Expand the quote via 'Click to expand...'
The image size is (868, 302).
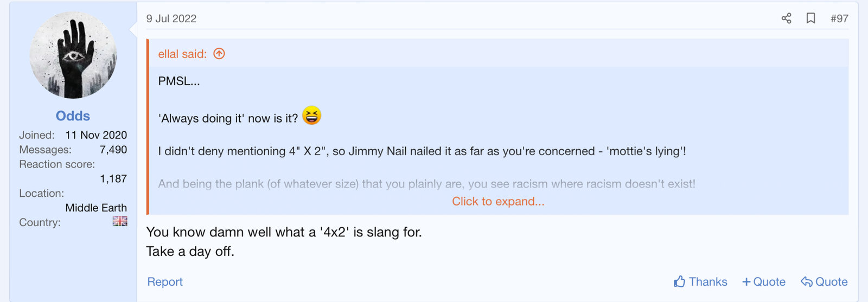[498, 202]
